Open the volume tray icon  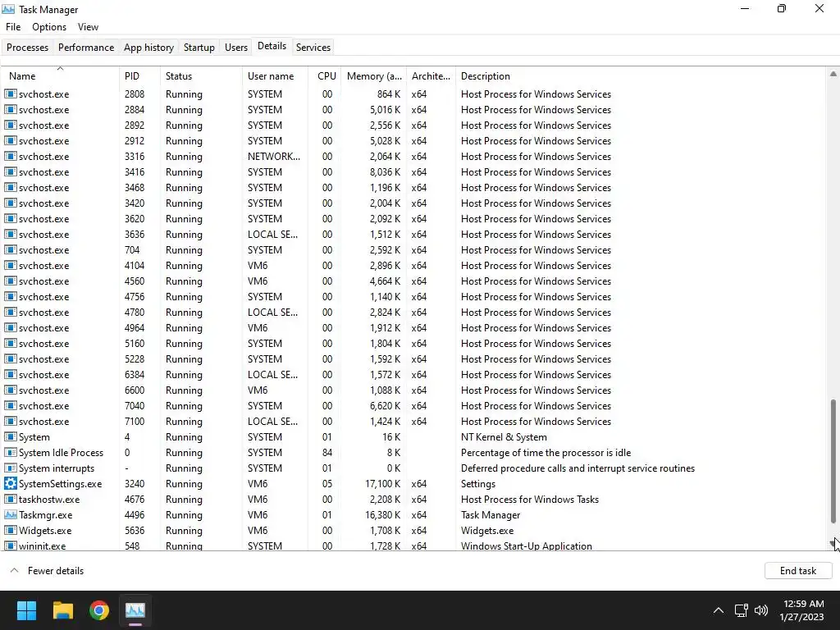(760, 610)
